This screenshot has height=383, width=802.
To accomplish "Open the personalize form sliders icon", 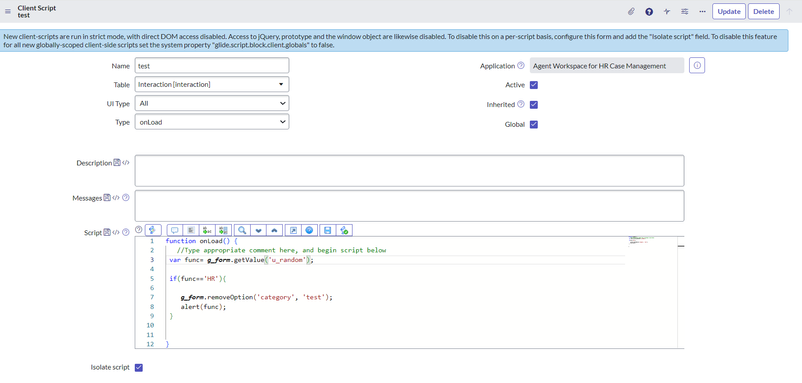I will click(x=685, y=11).
